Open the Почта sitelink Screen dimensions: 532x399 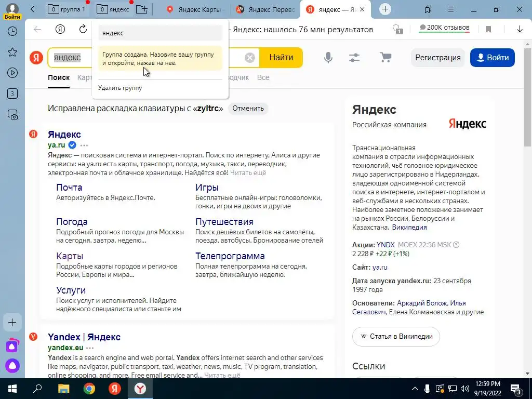click(69, 187)
